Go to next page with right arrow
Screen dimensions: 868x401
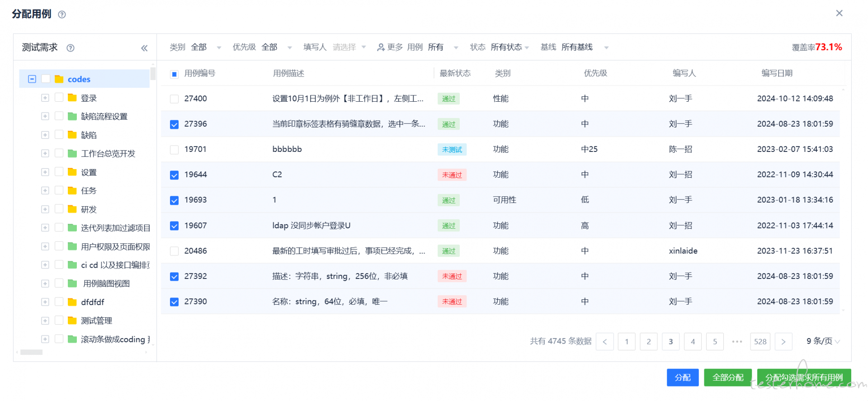pos(783,342)
